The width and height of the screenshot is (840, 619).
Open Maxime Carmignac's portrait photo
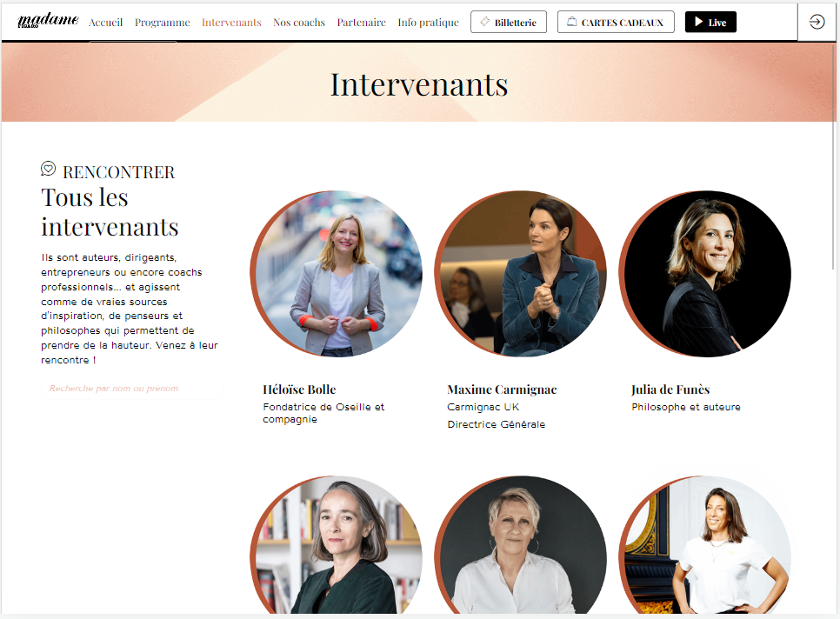pos(521,274)
